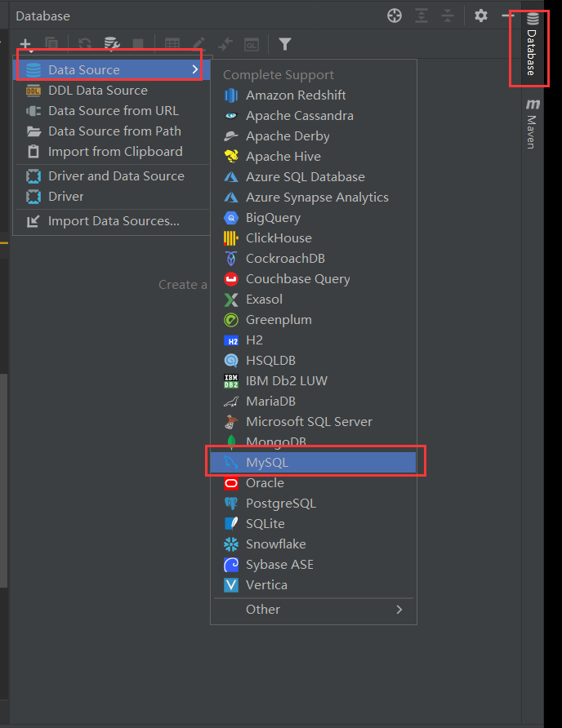
Task: Open the gear options in Database header
Action: [480, 16]
